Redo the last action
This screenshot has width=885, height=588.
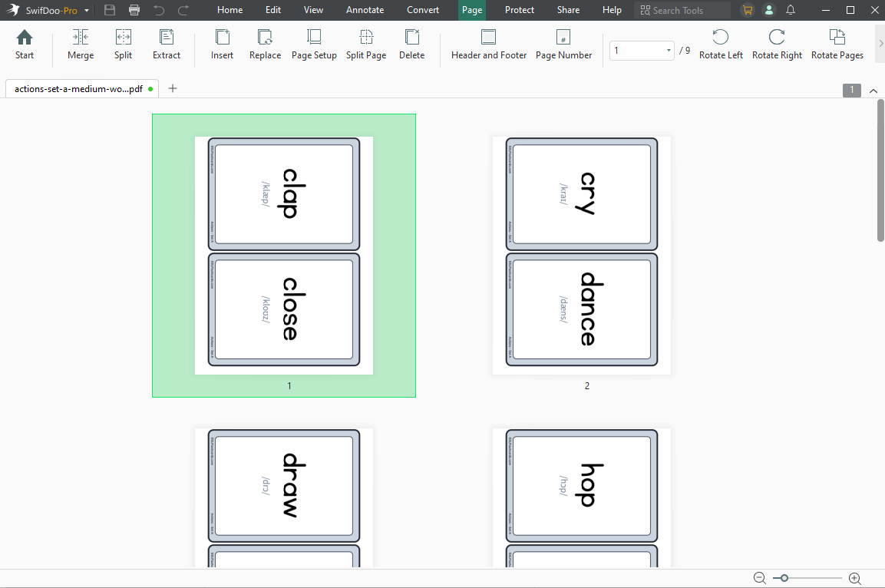click(183, 10)
